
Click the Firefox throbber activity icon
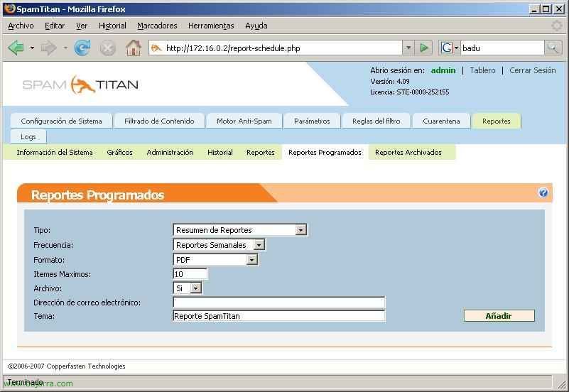coord(557,26)
